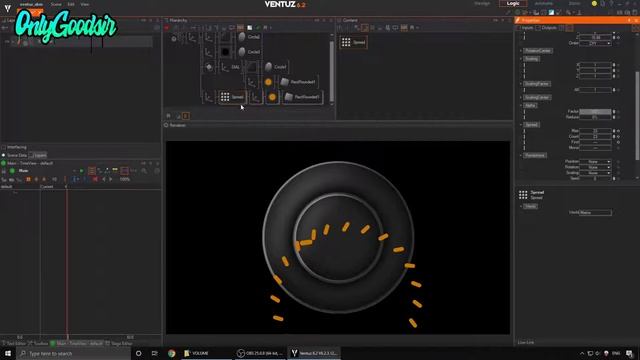Switch to the Animation layout tab
The height and width of the screenshot is (360, 640).
543,3
